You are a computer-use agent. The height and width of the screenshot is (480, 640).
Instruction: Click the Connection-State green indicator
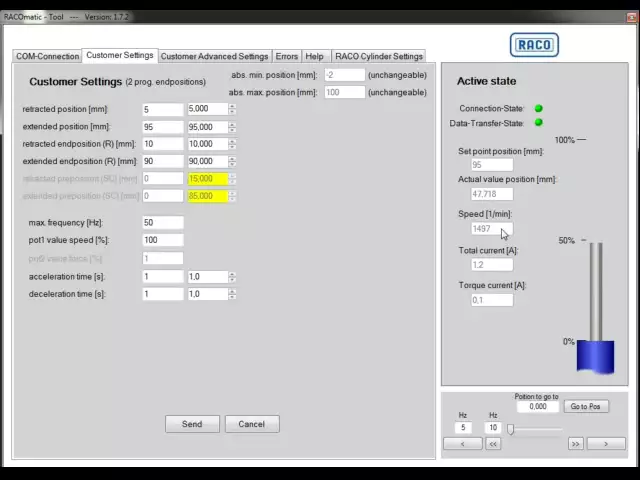pos(539,108)
